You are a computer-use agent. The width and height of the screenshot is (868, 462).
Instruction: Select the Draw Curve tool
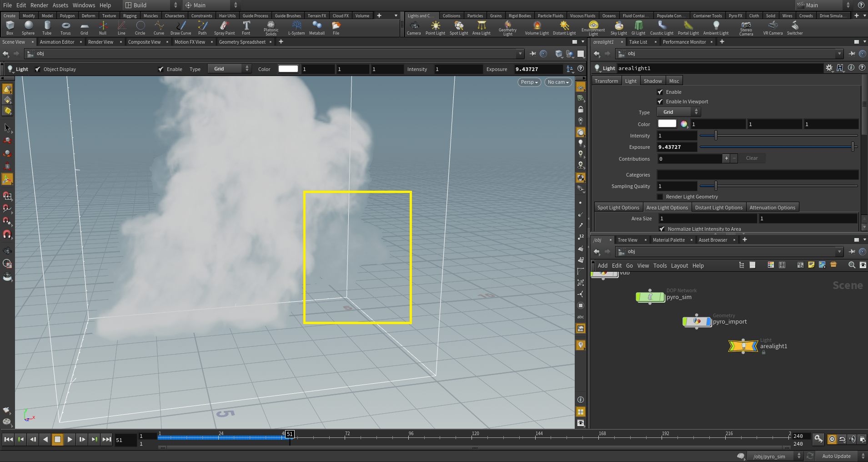181,28
